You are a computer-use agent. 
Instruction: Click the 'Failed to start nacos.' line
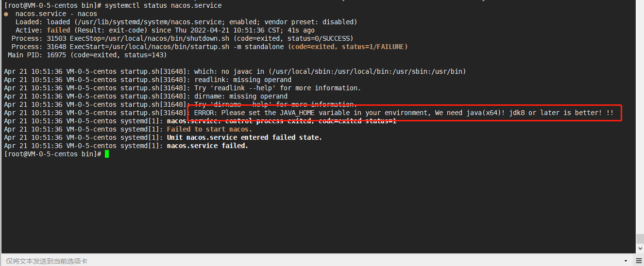pos(209,129)
